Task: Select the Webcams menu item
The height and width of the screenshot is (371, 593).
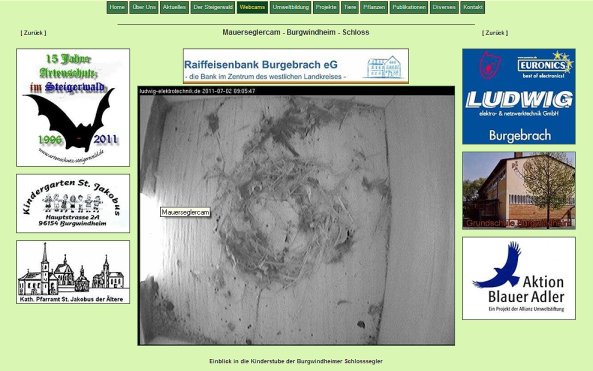Action: (252, 8)
